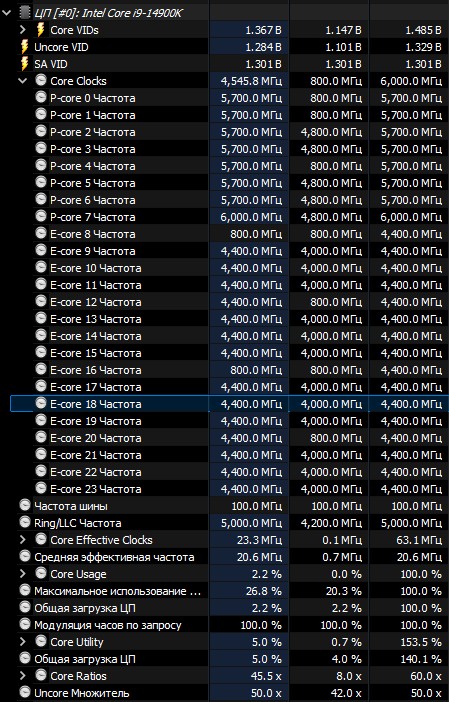
Task: Click the clock icon beside Core Clocks
Action: point(41,81)
